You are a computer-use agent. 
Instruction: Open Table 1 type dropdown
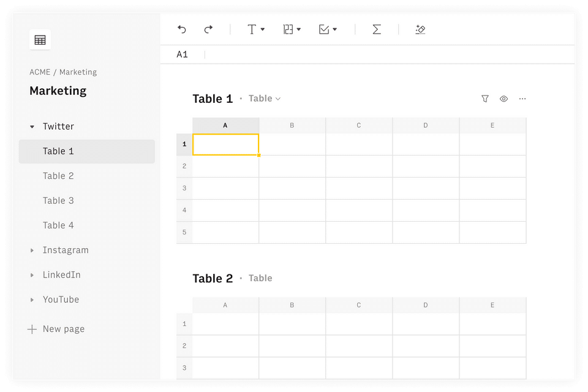pos(265,99)
